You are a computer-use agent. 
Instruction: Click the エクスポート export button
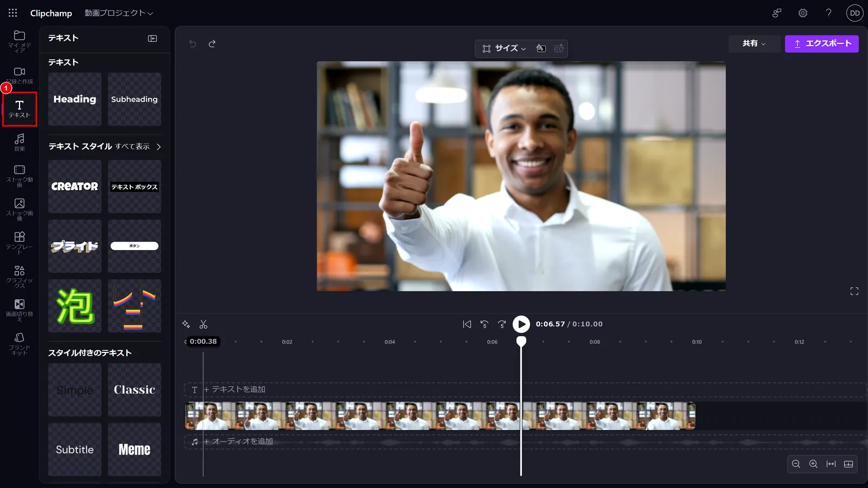tap(822, 43)
